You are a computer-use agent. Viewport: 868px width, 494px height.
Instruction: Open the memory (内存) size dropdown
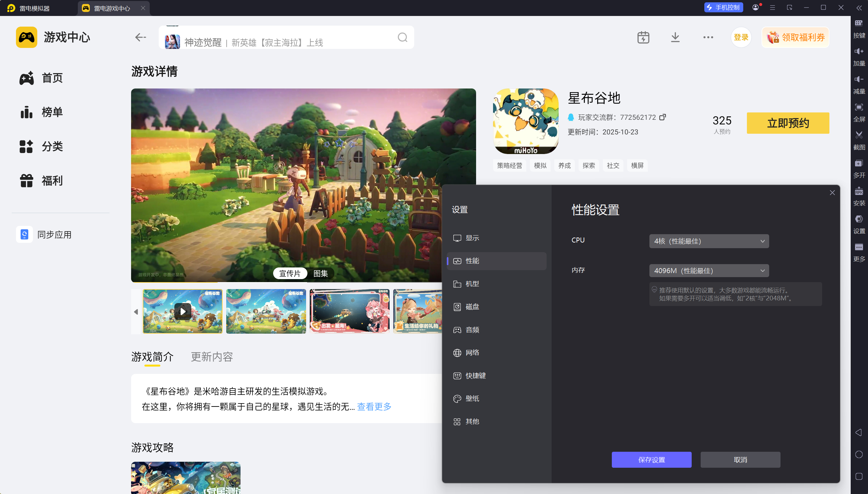(x=709, y=271)
